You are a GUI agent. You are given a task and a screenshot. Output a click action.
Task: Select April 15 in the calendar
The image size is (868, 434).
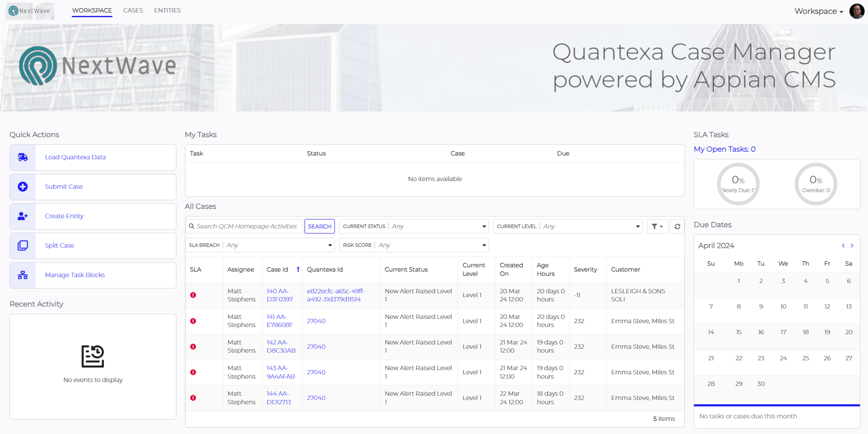point(738,332)
